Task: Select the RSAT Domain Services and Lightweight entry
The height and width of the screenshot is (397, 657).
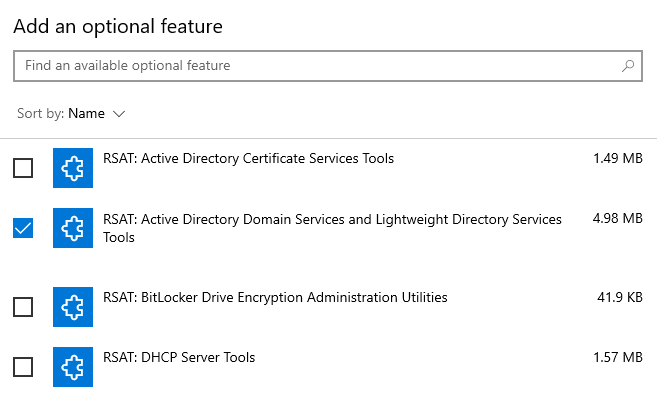Action: (x=328, y=228)
